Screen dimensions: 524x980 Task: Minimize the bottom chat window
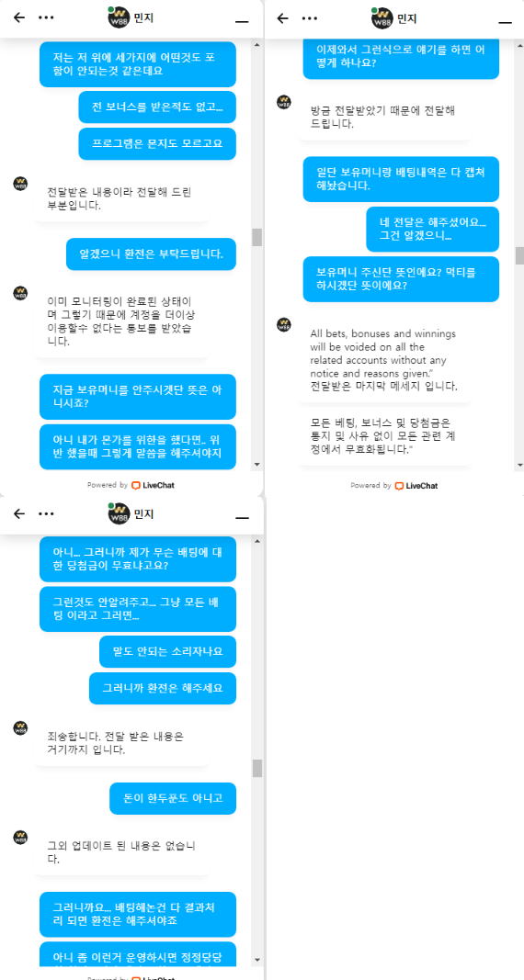[242, 518]
